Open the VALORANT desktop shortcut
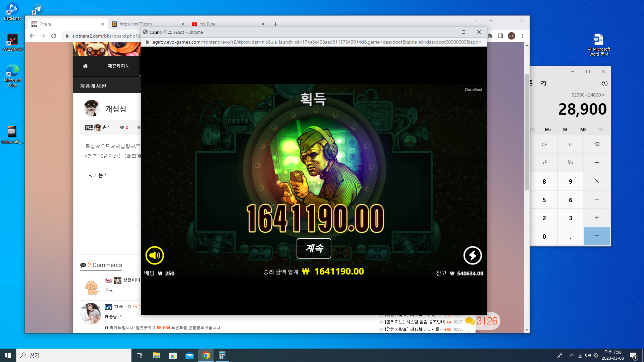Screen dimensions: 644x362 (x=12, y=43)
